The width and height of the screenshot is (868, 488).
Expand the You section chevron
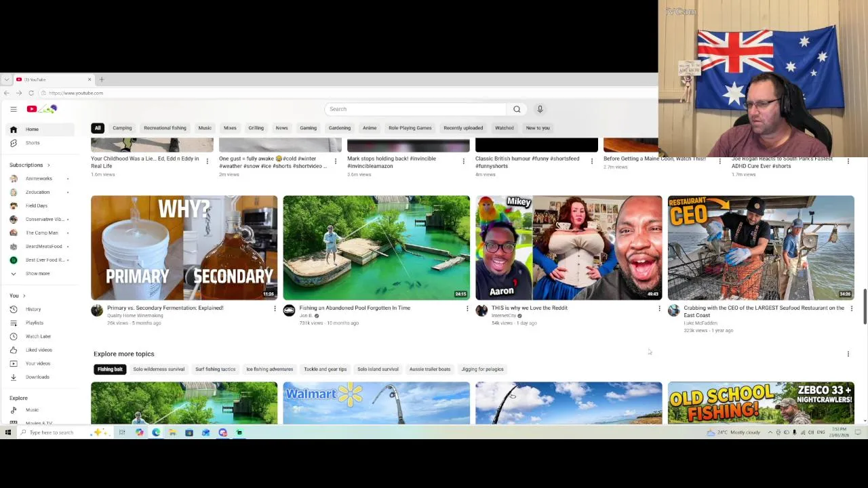click(24, 296)
